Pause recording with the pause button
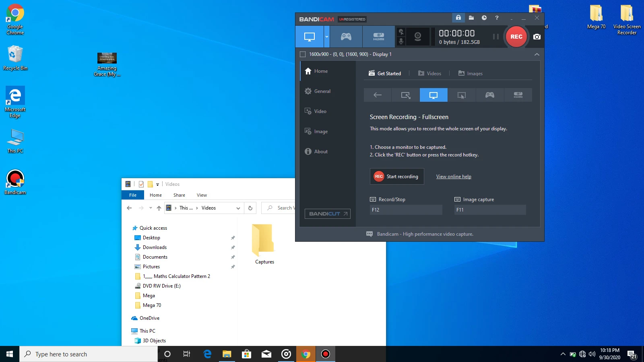This screenshot has height=362, width=644. pyautogui.click(x=496, y=37)
